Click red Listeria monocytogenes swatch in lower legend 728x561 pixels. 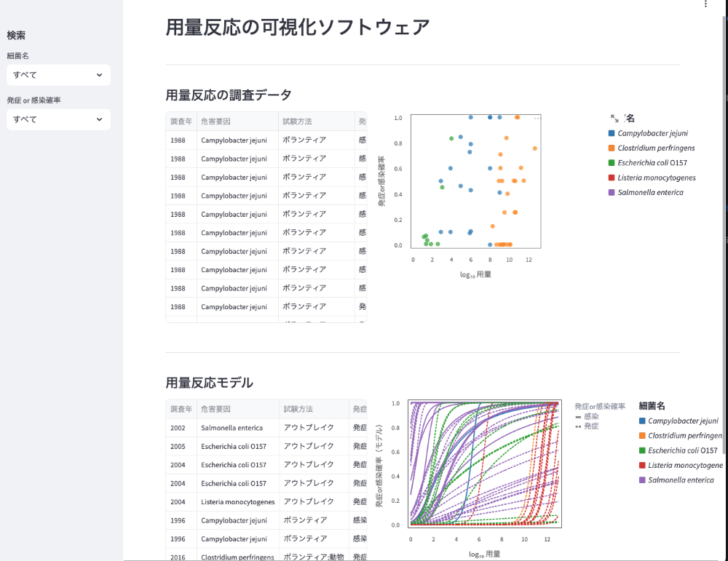point(642,466)
